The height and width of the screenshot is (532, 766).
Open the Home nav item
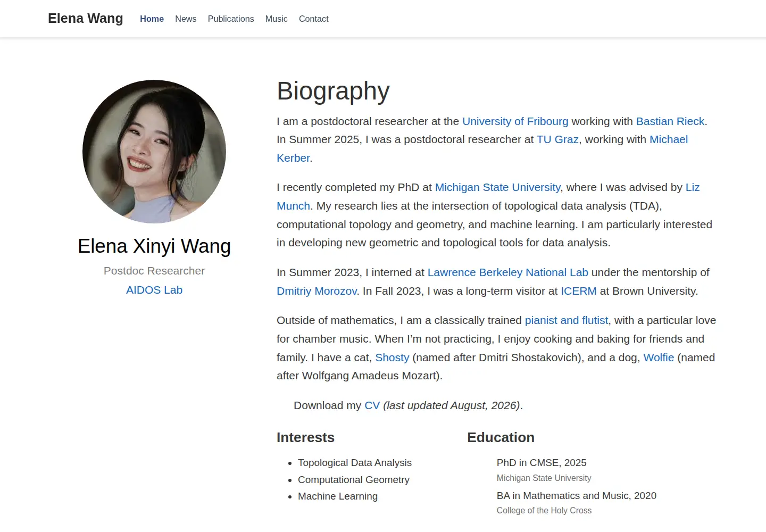152,19
